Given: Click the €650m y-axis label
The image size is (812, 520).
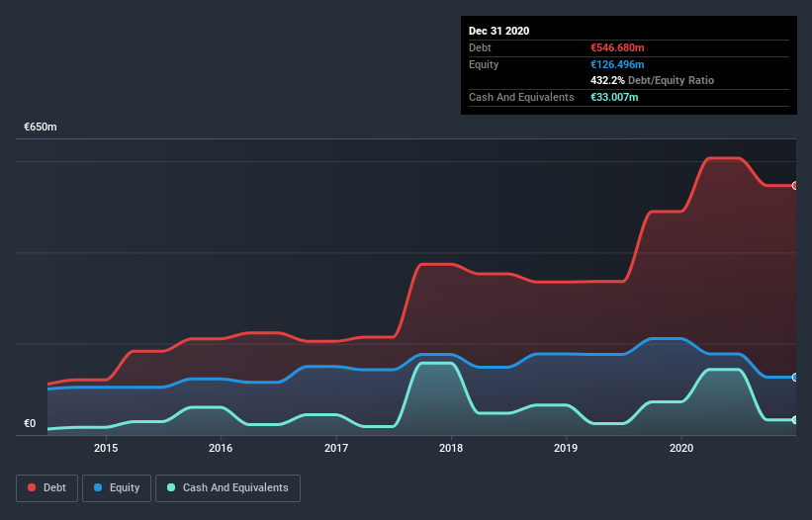Looking at the screenshot, I should tap(41, 127).
